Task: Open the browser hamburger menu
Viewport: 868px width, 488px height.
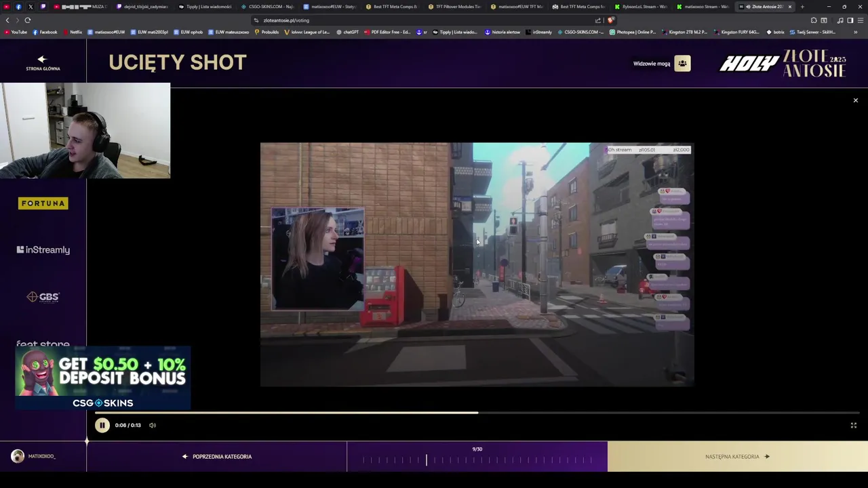Action: 860,20
